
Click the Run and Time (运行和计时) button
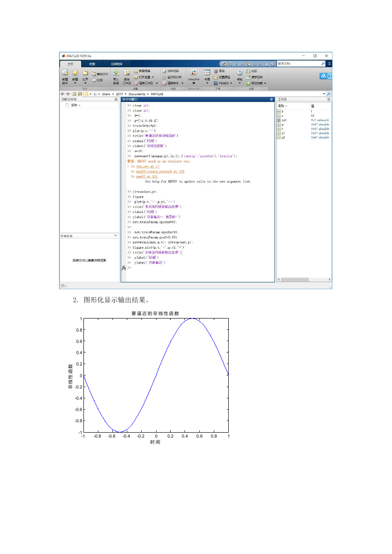click(x=171, y=77)
